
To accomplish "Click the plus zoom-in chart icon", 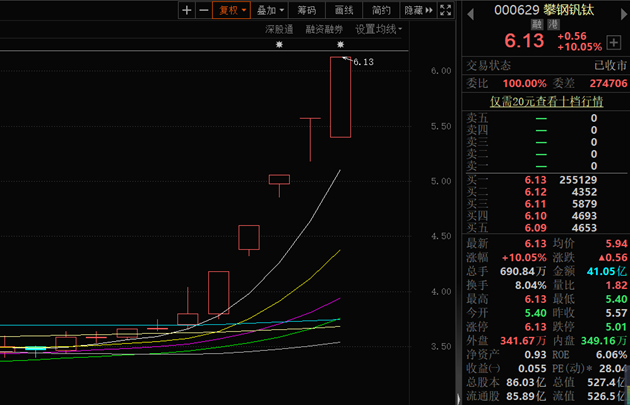I will pos(186,10).
